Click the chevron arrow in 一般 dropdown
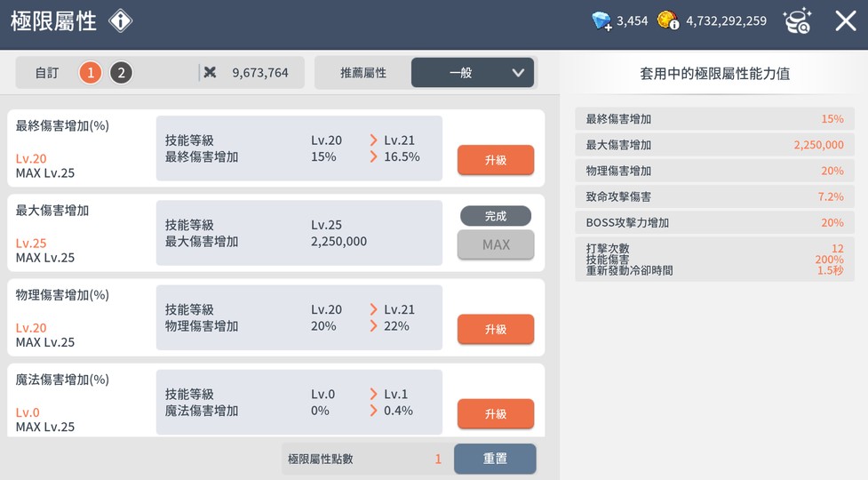Screen dimensions: 868x480 [518, 73]
